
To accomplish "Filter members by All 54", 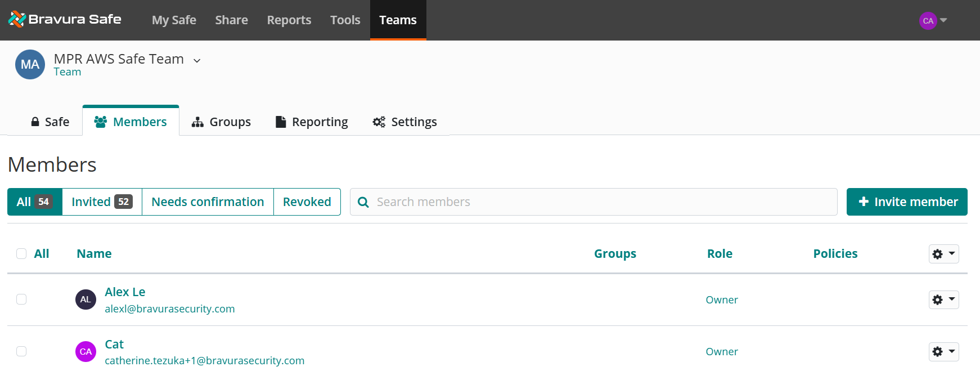I will click(x=35, y=202).
